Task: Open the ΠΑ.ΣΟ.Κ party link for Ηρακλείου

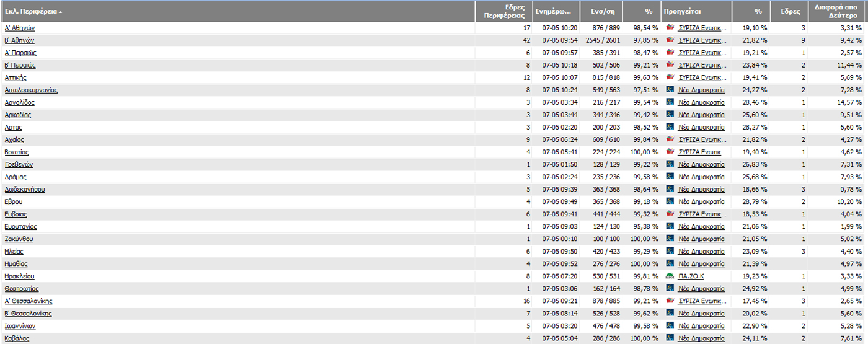Action: [691, 276]
